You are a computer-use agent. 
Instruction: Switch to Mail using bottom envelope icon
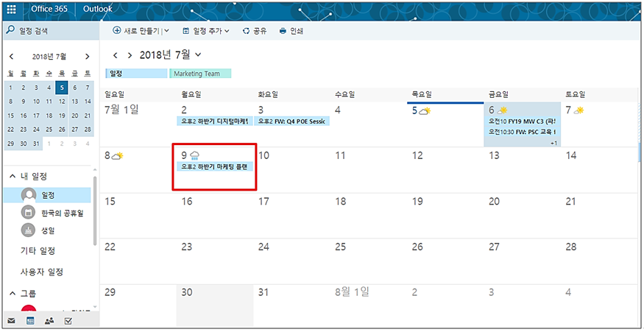point(11,321)
